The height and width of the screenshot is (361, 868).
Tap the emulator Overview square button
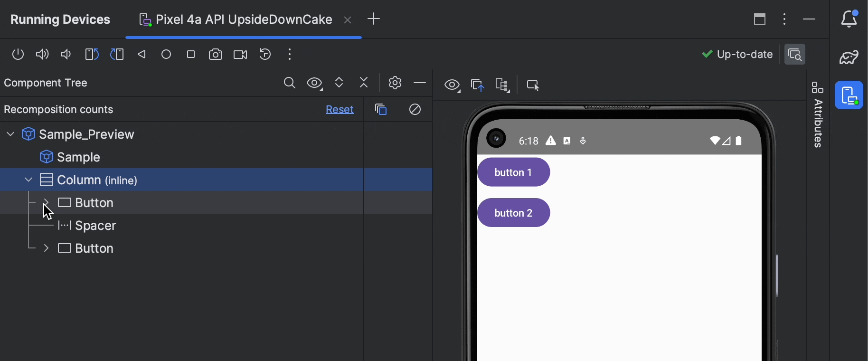tap(191, 55)
